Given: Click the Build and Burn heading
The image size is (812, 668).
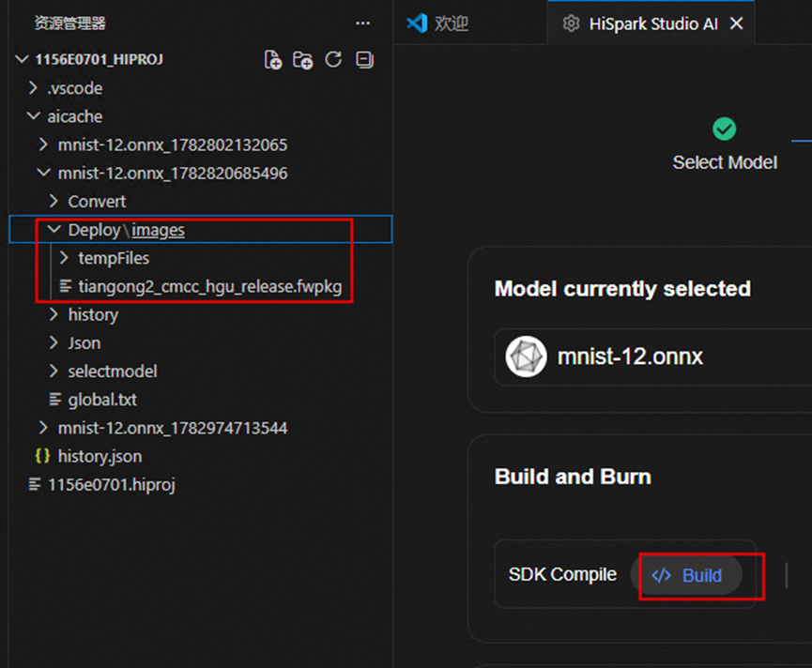Looking at the screenshot, I should (573, 477).
